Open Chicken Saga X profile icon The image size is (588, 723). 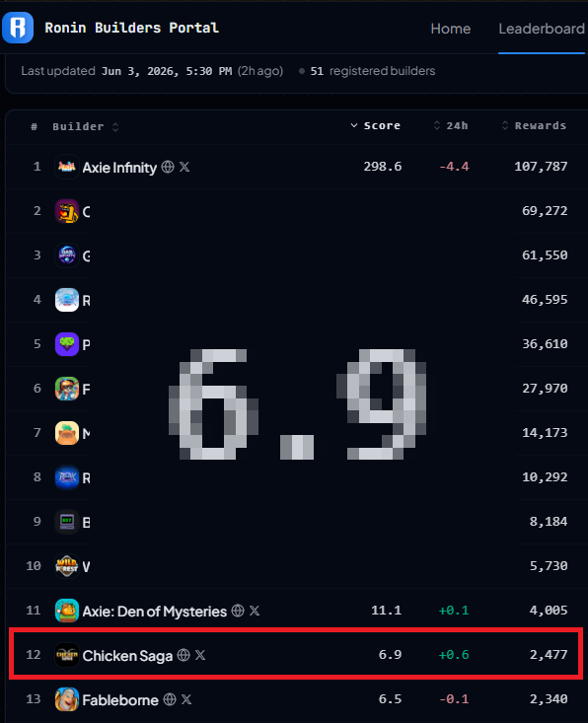[x=200, y=655]
